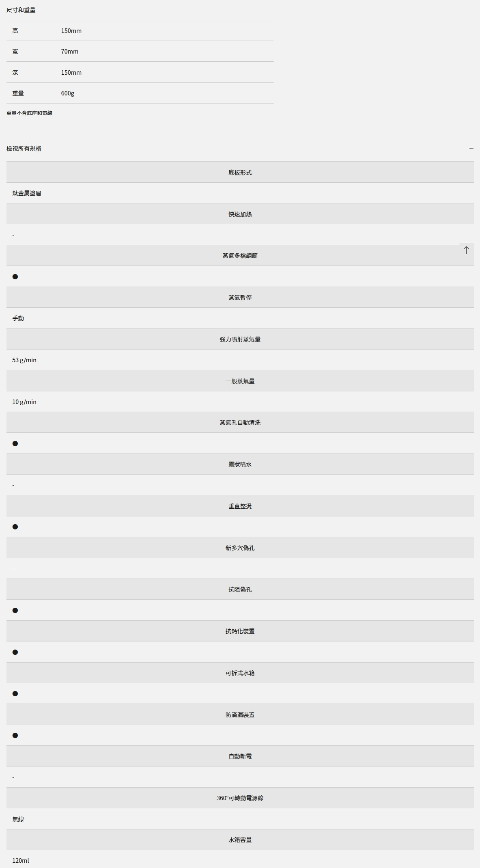Click the black dot under 防滴漏裝置
Image resolution: width=480 pixels, height=868 pixels.
click(15, 736)
